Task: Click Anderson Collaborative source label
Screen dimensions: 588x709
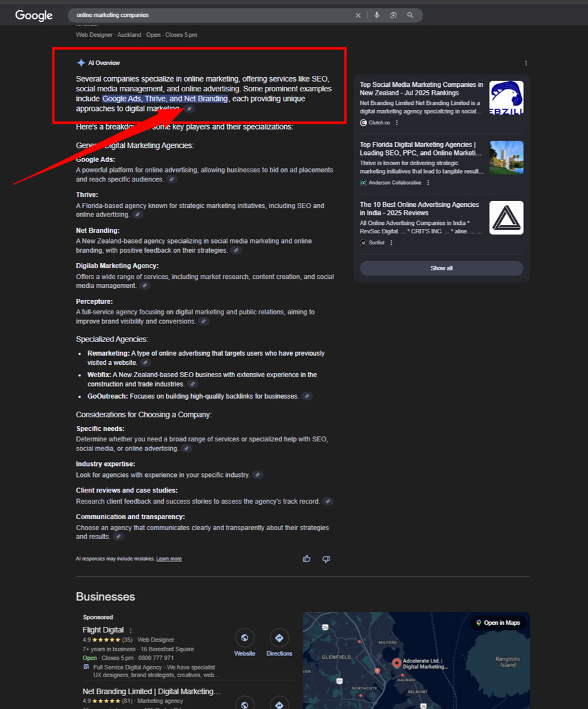Action: pos(391,183)
